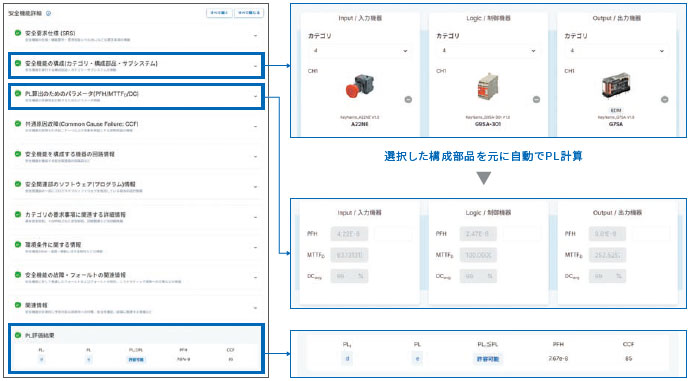Click the 安全機能を構成する機器の回路情報 title

[x=70, y=154]
